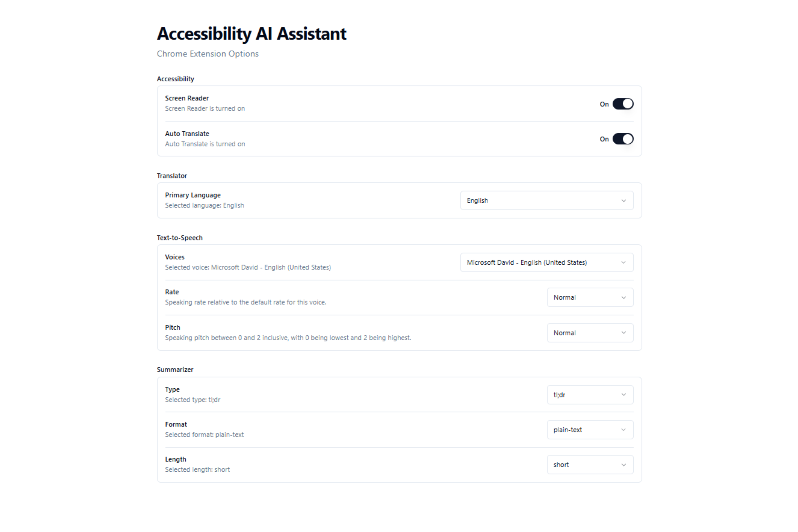798x532 pixels.
Task: Click the Accessibility AI Assistant page heading
Action: tap(251, 34)
